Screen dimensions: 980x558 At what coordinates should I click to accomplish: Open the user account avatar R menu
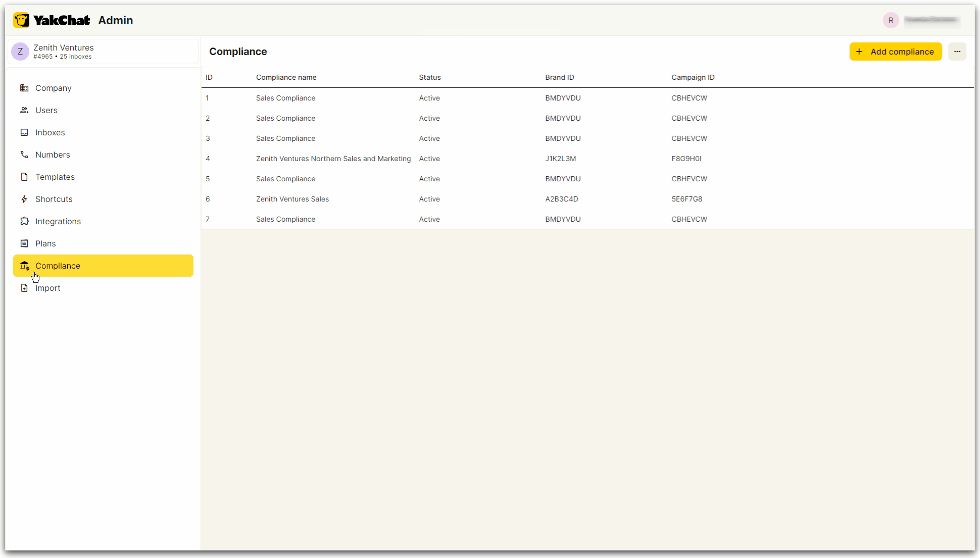pyautogui.click(x=891, y=20)
